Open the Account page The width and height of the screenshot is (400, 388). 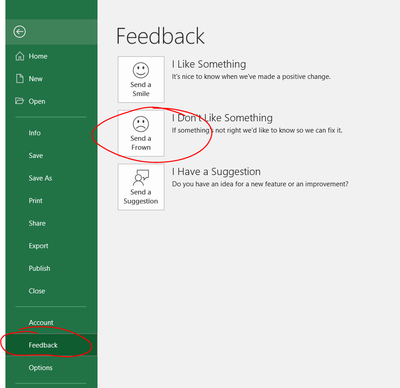pos(41,323)
